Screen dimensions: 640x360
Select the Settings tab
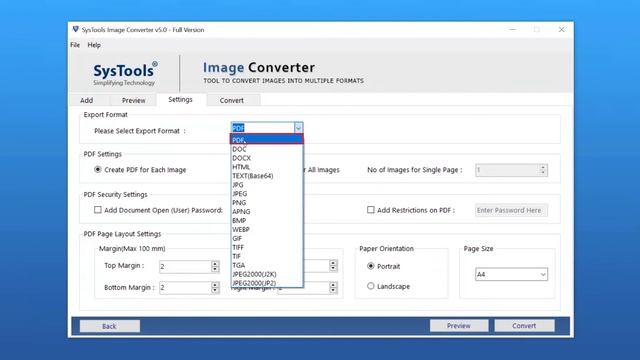pyautogui.click(x=180, y=99)
